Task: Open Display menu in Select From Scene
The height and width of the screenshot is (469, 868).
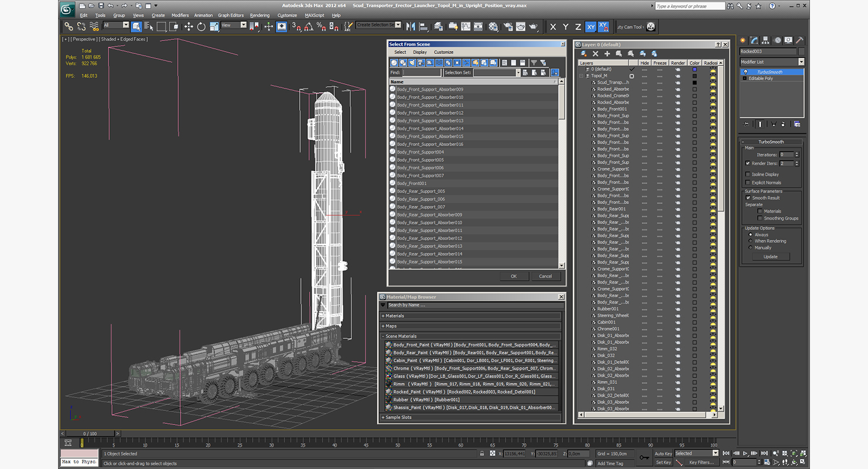Action: pyautogui.click(x=420, y=52)
